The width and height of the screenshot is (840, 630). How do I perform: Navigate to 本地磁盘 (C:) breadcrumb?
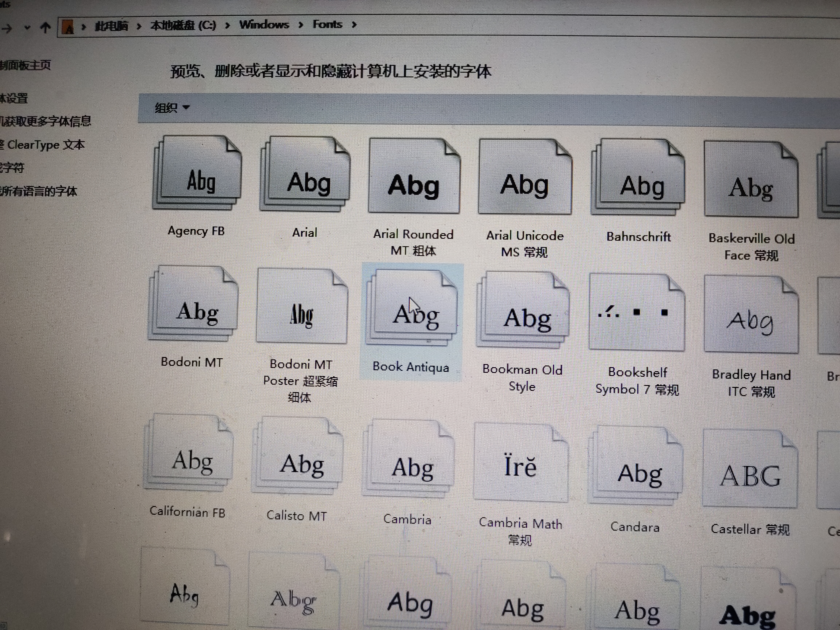click(183, 26)
